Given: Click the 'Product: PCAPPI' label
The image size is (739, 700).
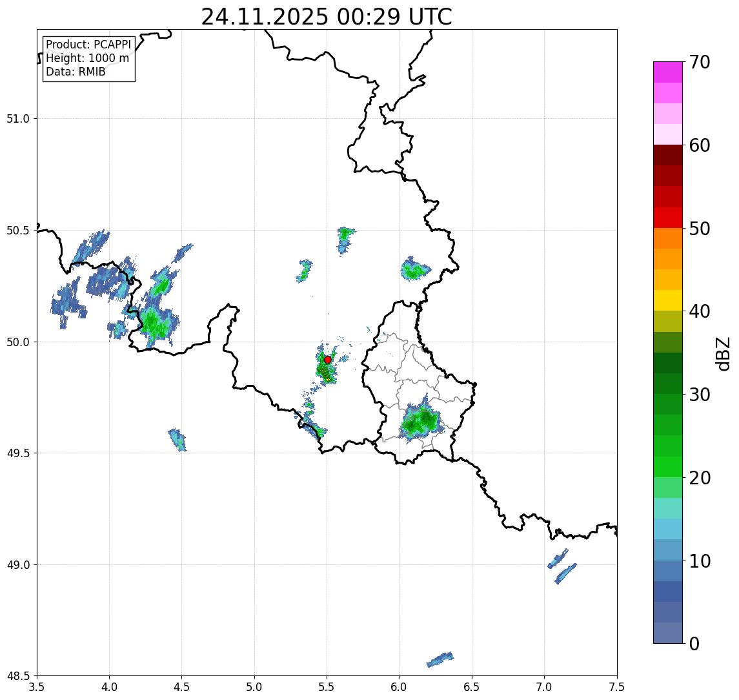Looking at the screenshot, I should (x=88, y=45).
